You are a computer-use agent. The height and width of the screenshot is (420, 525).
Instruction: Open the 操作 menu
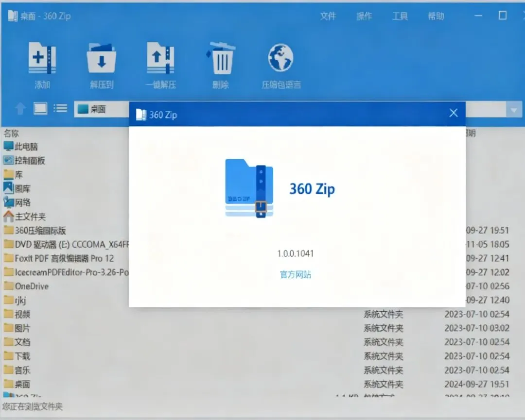[364, 16]
